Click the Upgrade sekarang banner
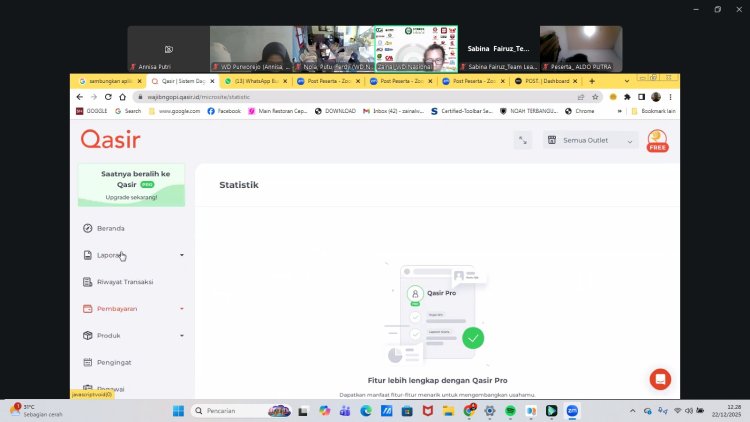The height and width of the screenshot is (422, 750). [131, 185]
